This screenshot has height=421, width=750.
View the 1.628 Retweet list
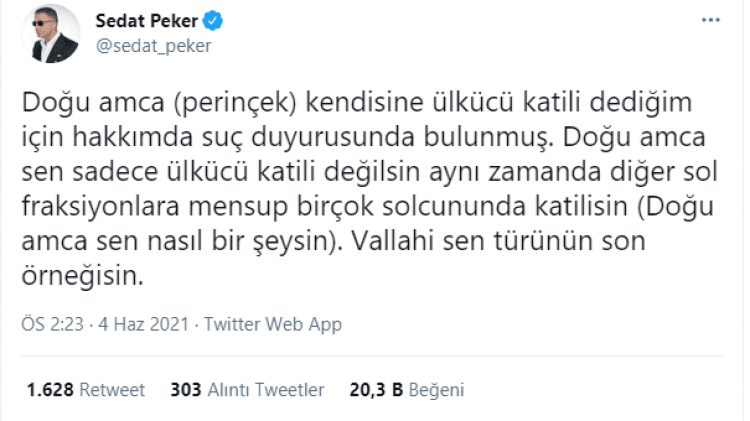84,389
